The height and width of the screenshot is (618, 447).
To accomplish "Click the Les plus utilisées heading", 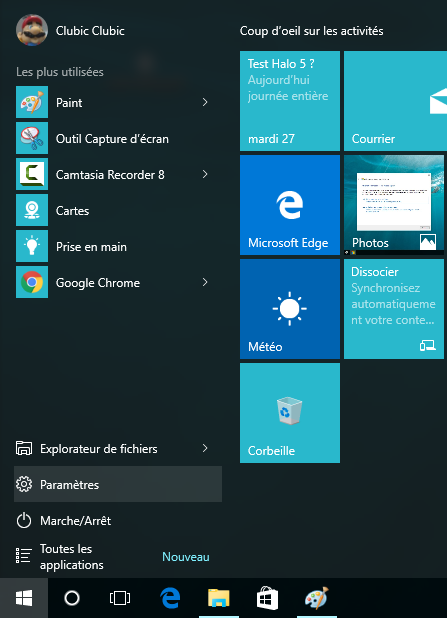I will click(x=60, y=72).
